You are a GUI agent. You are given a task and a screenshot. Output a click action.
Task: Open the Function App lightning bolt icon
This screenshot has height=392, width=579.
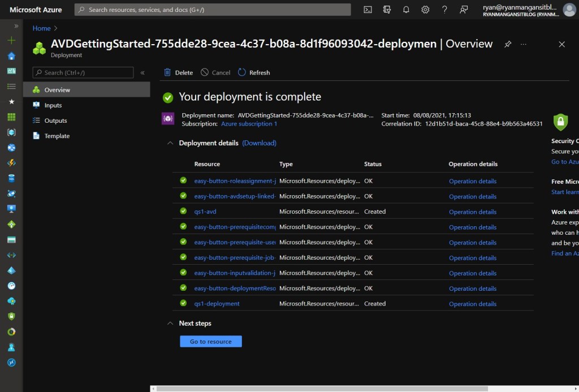[x=11, y=163]
